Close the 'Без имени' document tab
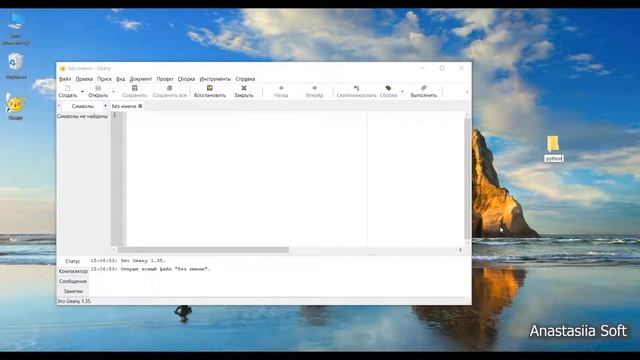 pos(140,106)
